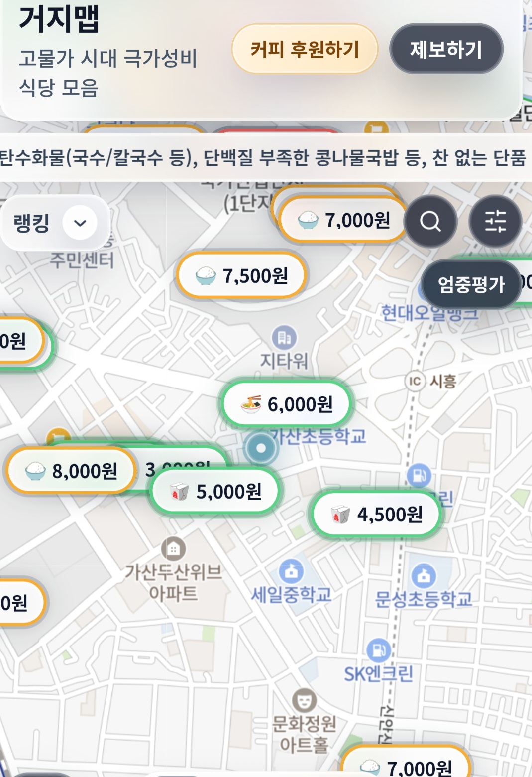Select the 5,000원 takeout restaurant marker

point(215,492)
